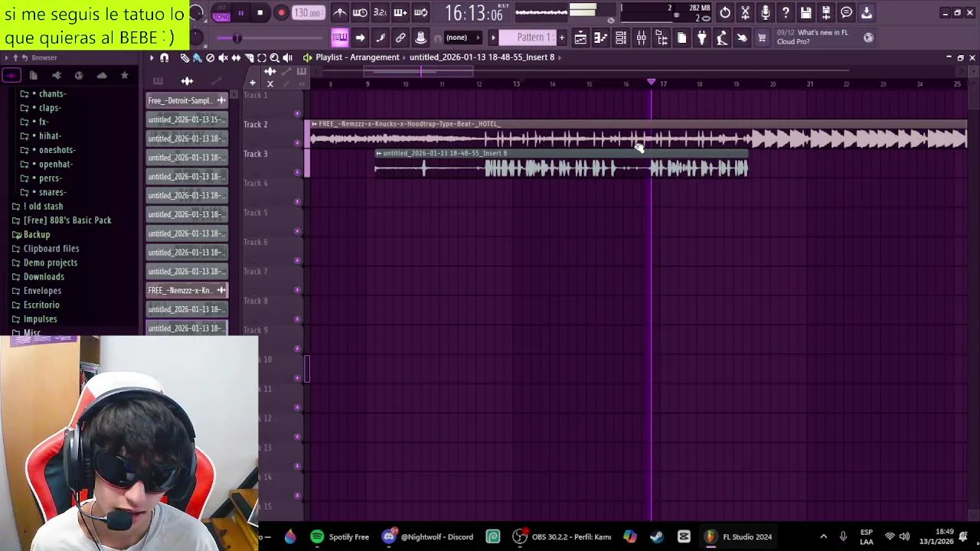
Task: Toggle loop recording icon
Action: [x=420, y=12]
